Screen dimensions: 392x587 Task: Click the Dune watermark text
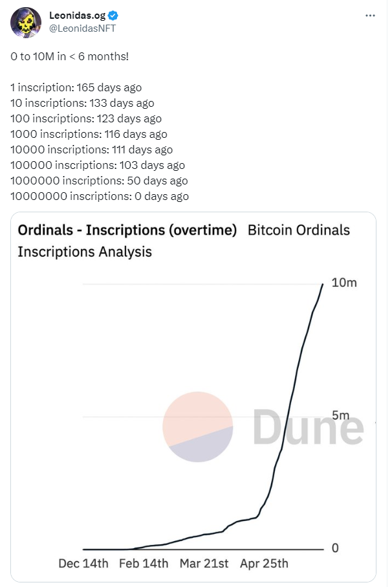coord(307,428)
